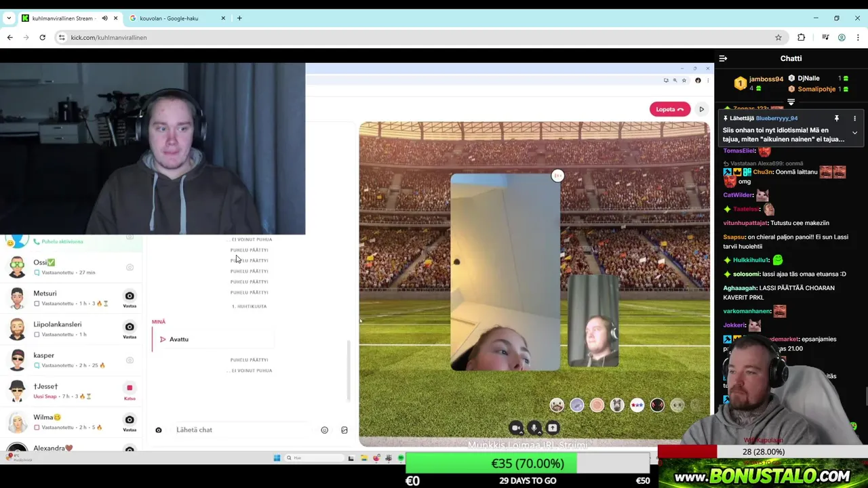Go back in browser history
Viewport: 868px width, 488px height.
coord(10,37)
